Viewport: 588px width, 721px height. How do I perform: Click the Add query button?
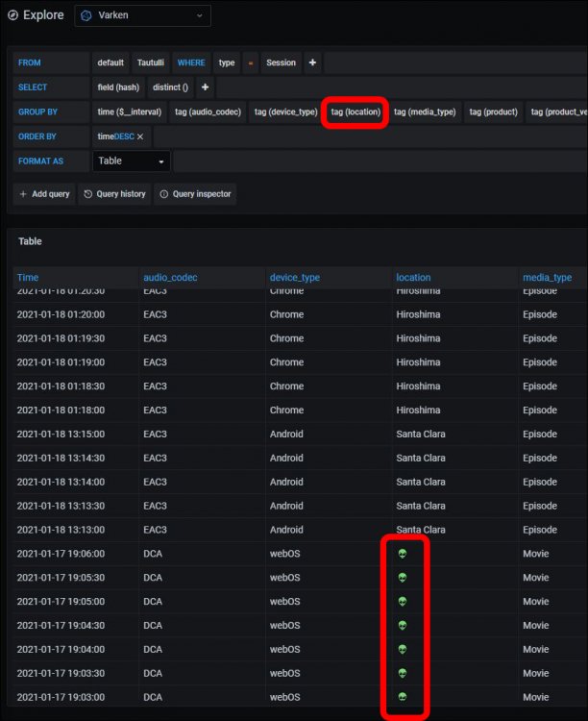click(x=44, y=194)
